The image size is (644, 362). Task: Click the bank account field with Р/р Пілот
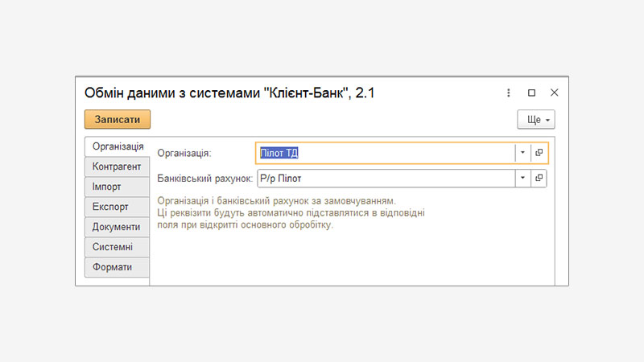[385, 178]
